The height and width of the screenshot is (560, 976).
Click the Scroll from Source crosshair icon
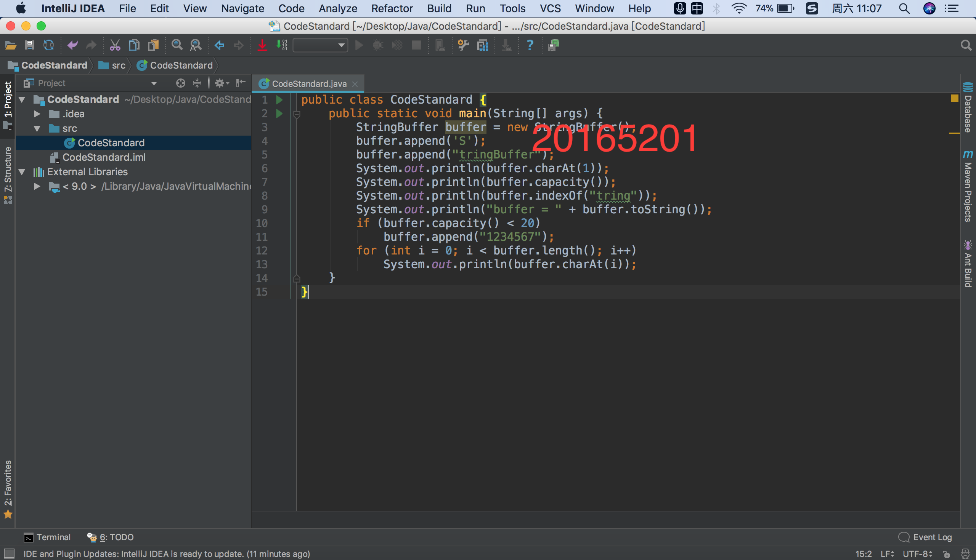click(180, 83)
